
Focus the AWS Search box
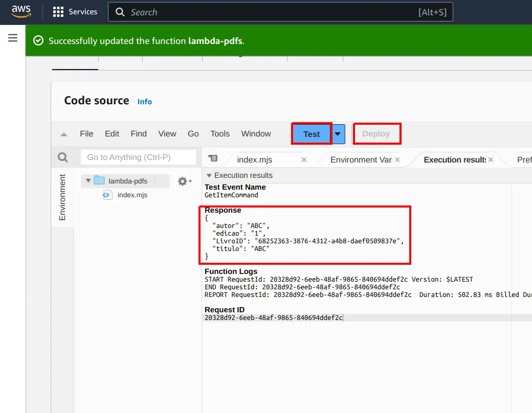[280, 12]
